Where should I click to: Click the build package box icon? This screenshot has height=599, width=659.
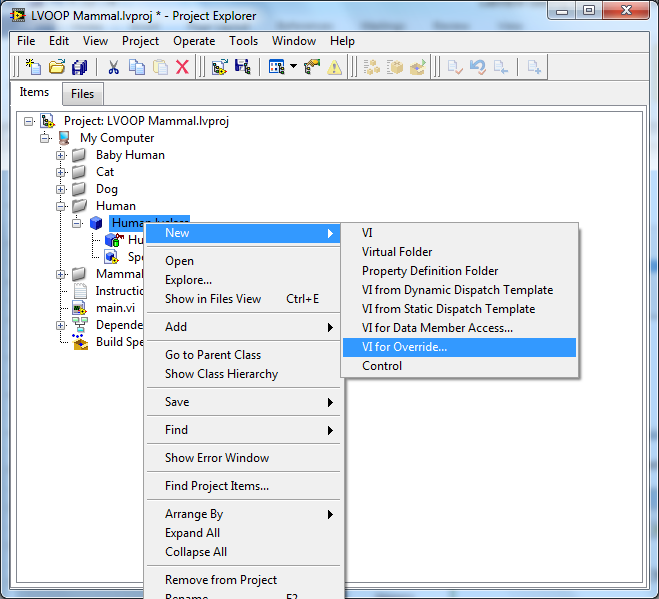point(395,67)
